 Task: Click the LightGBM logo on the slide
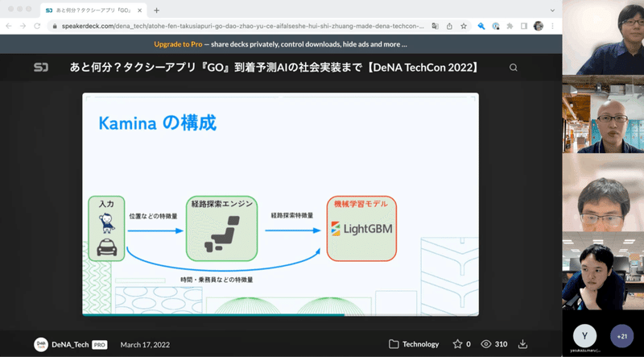(x=361, y=229)
